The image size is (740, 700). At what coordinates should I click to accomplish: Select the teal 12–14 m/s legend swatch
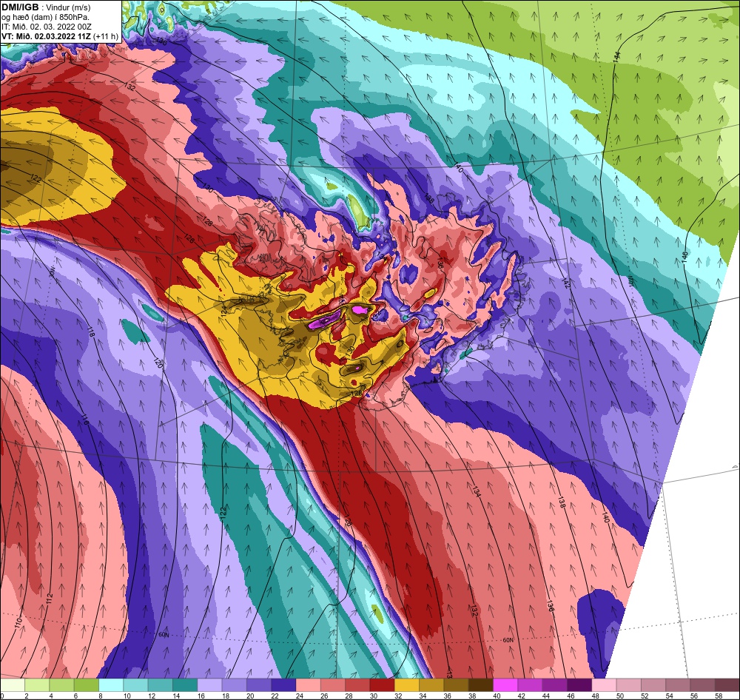[161, 685]
